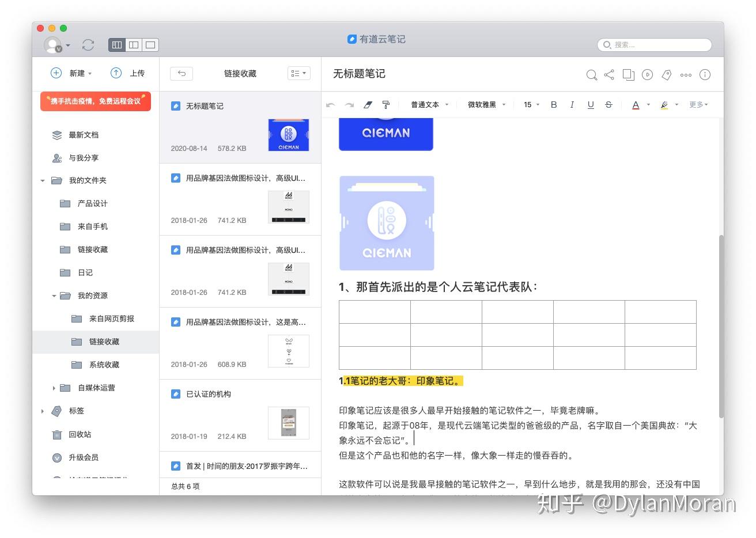Collapse the 我的资源 tree node
Image resolution: width=756 pixels, height=538 pixels.
click(54, 296)
